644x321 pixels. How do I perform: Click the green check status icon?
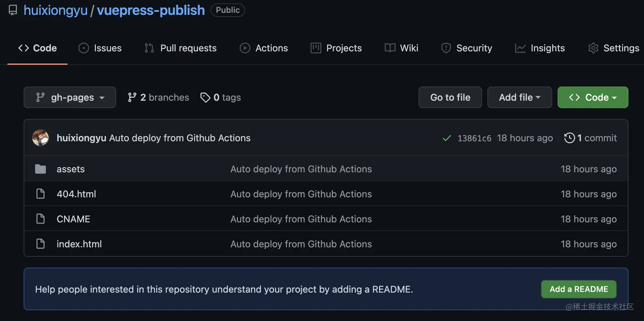coord(447,138)
